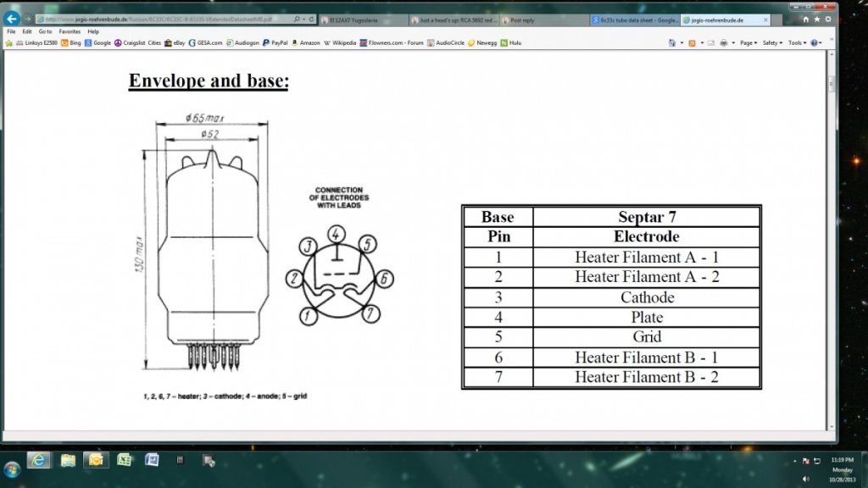Open Favorites star icon
868x488 pixels.
click(x=817, y=19)
